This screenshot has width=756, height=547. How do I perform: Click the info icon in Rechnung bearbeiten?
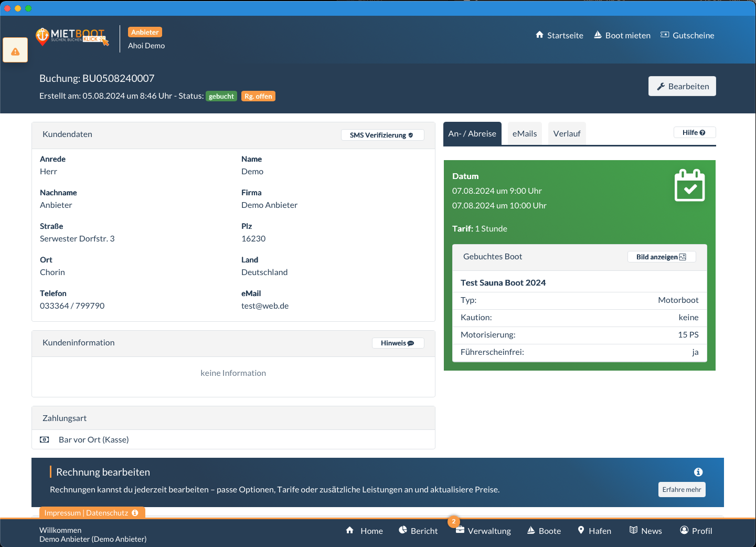[698, 472]
